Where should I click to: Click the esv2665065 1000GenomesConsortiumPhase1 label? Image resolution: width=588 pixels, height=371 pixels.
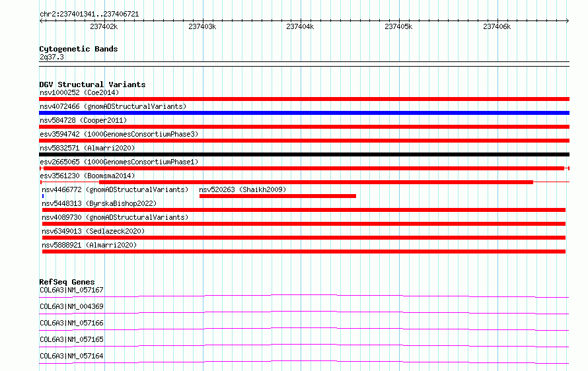coord(119,162)
